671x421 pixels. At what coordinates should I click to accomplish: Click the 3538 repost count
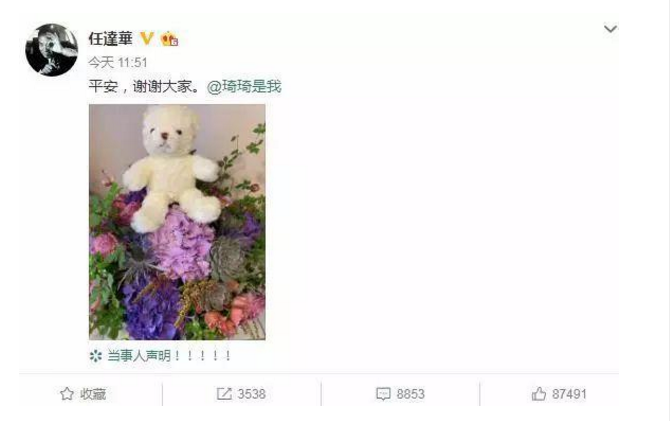click(x=252, y=394)
